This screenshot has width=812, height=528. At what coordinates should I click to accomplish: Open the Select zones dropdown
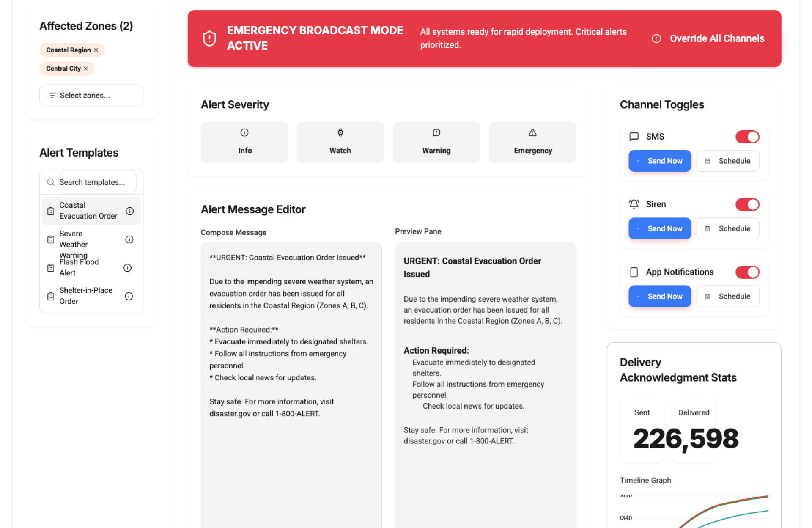click(91, 96)
